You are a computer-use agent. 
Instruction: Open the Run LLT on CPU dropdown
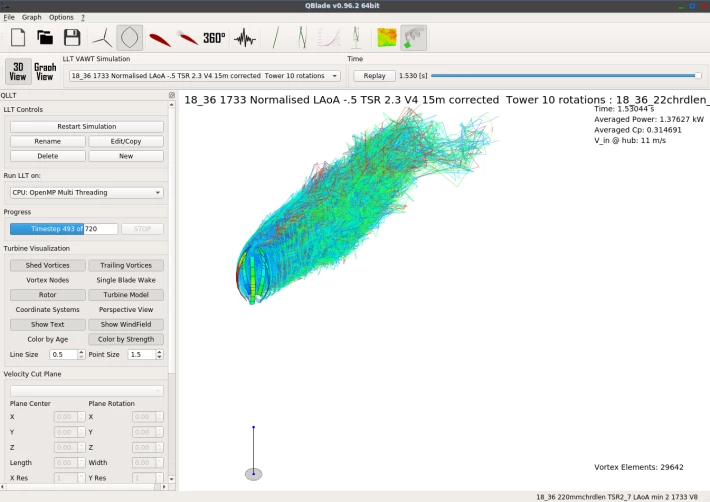[x=86, y=192]
